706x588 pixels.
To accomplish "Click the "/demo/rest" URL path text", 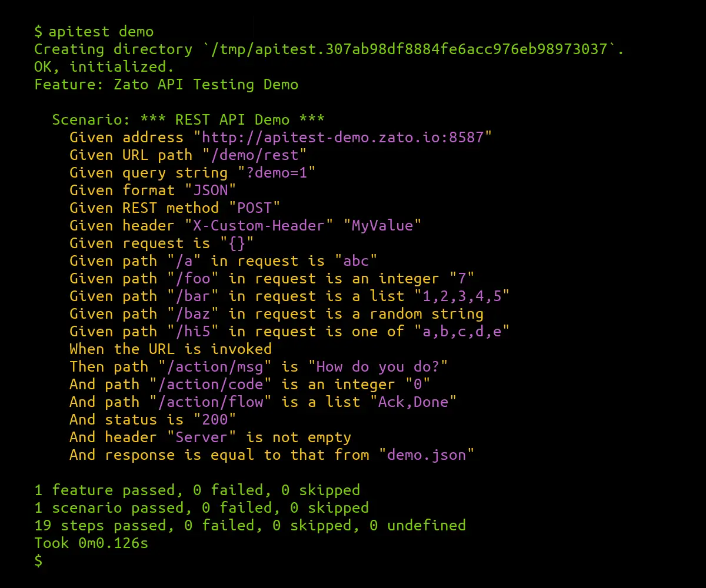I will (x=254, y=155).
